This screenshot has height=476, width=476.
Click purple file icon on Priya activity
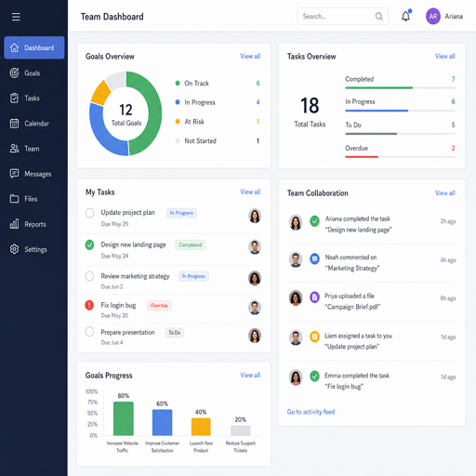[x=314, y=297]
